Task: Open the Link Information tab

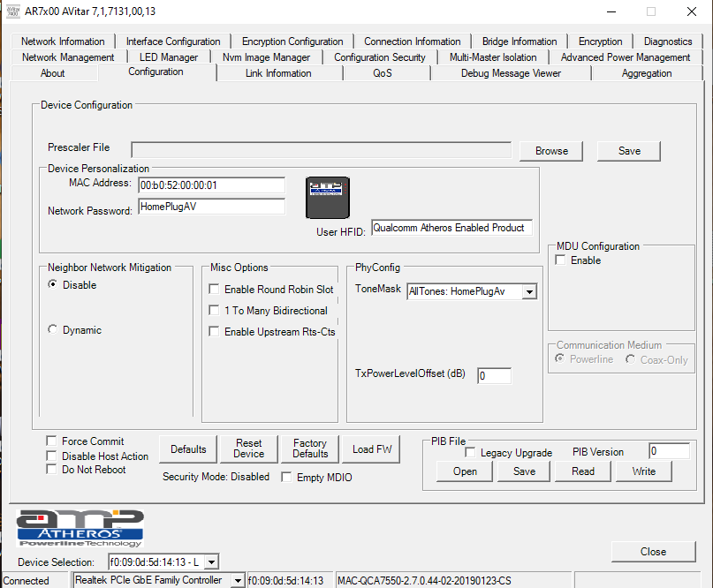Action: (x=278, y=73)
